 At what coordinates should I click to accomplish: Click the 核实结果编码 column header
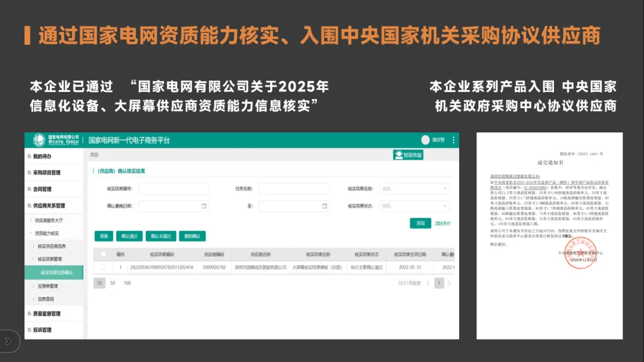pos(162,254)
